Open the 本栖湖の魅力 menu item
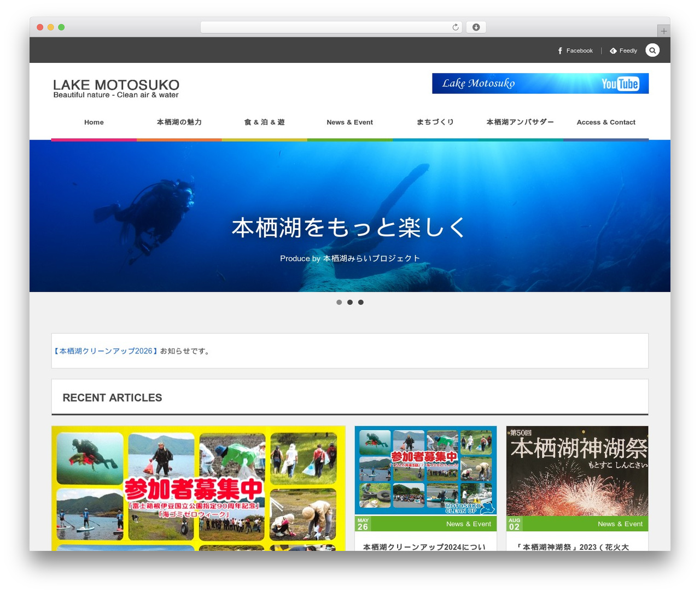The height and width of the screenshot is (593, 700). (179, 122)
